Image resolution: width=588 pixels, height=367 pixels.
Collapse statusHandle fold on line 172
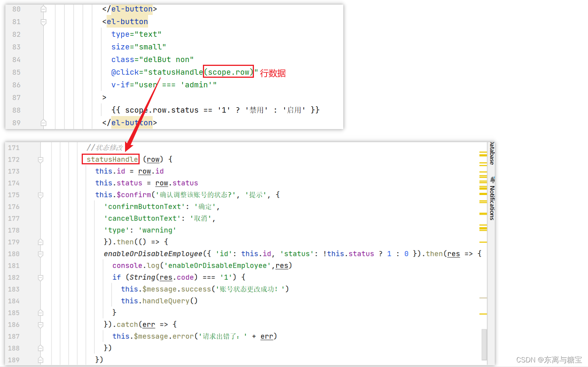pyautogui.click(x=41, y=160)
